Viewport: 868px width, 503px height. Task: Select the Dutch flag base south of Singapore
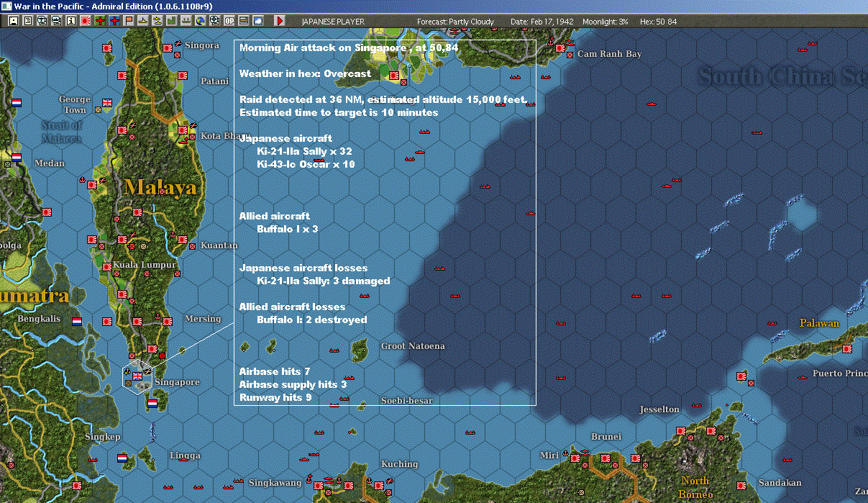(152, 404)
